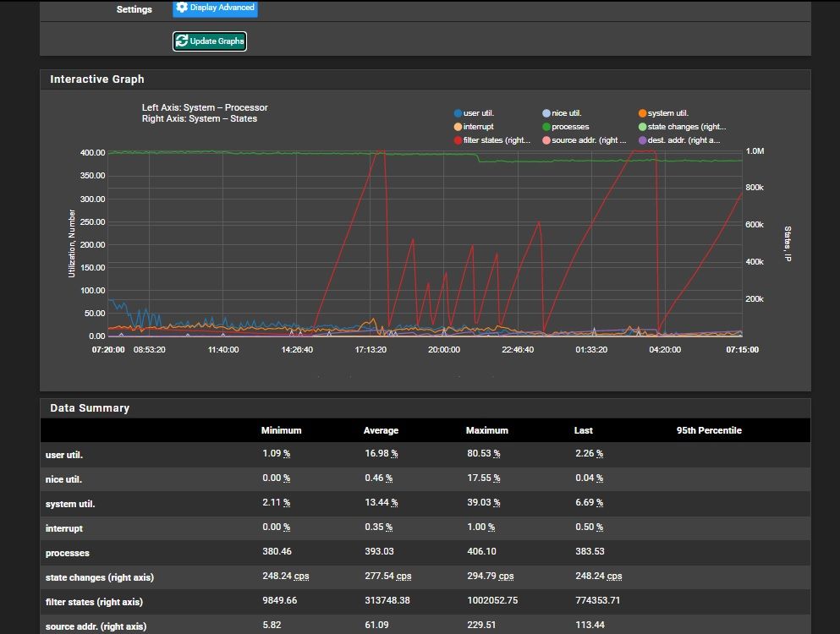Toggle the filter states legend series
Screen dimensions: 840x634
click(491, 139)
